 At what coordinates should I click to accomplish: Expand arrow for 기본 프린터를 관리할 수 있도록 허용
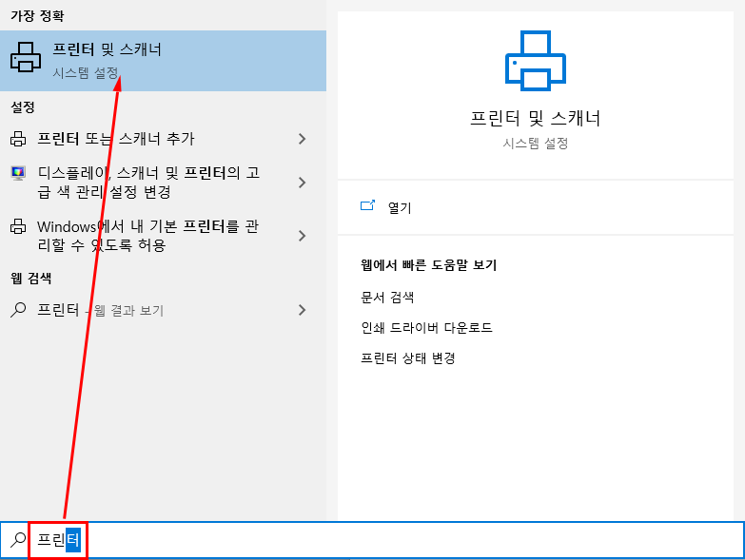pos(303,236)
